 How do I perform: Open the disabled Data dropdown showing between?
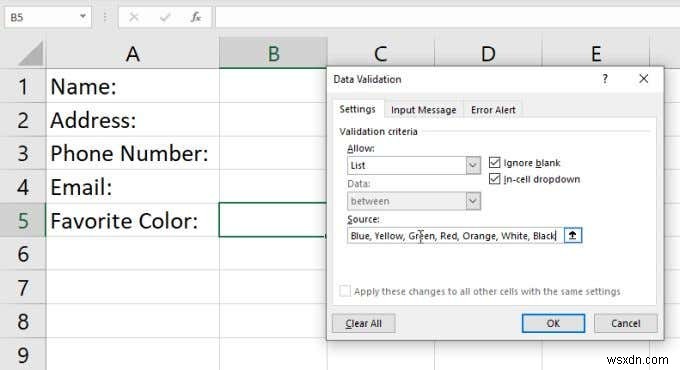point(414,201)
